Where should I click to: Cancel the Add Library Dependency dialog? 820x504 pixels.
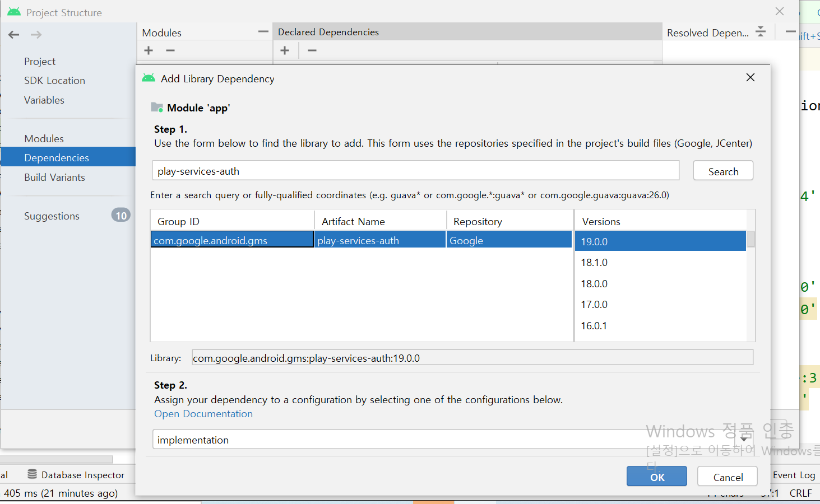728,477
